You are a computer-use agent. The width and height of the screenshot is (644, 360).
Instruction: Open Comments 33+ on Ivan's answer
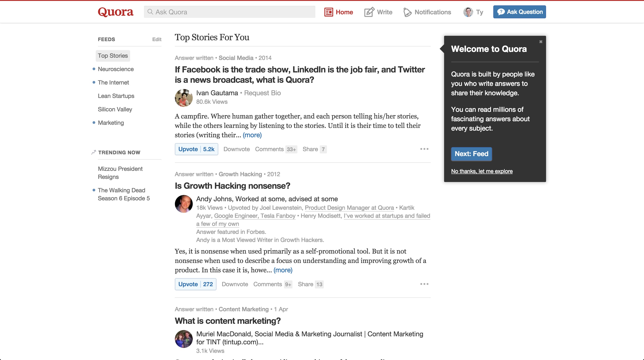(x=276, y=149)
